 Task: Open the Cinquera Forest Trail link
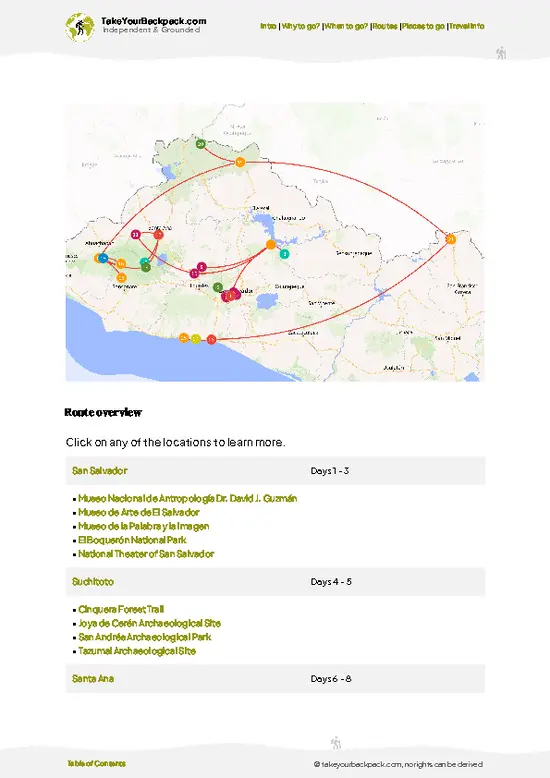pos(121,609)
